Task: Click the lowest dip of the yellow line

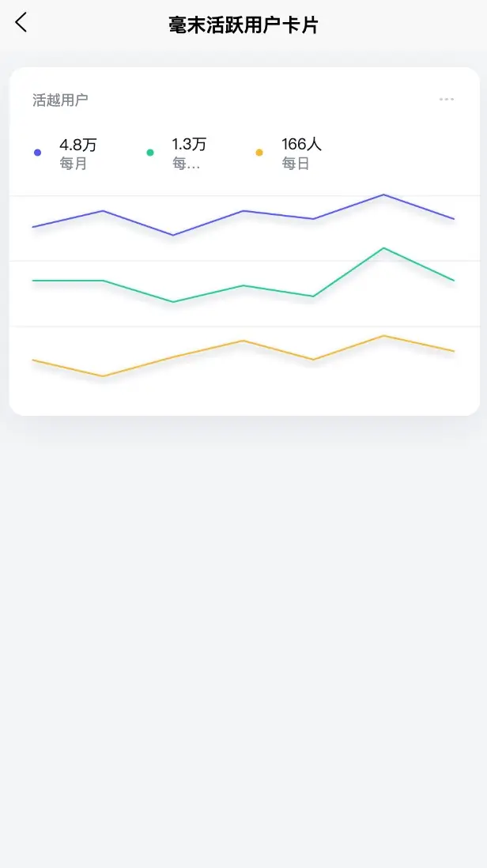Action: (103, 376)
